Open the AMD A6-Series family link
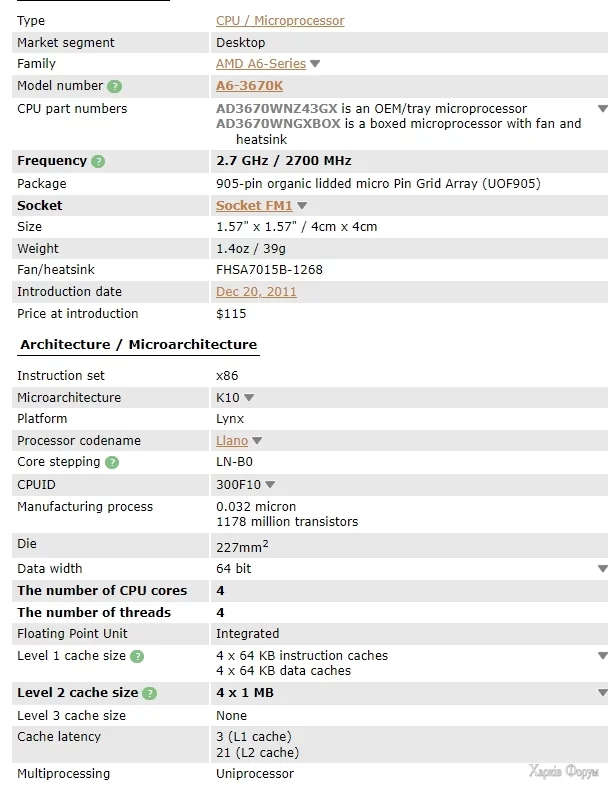 point(260,64)
